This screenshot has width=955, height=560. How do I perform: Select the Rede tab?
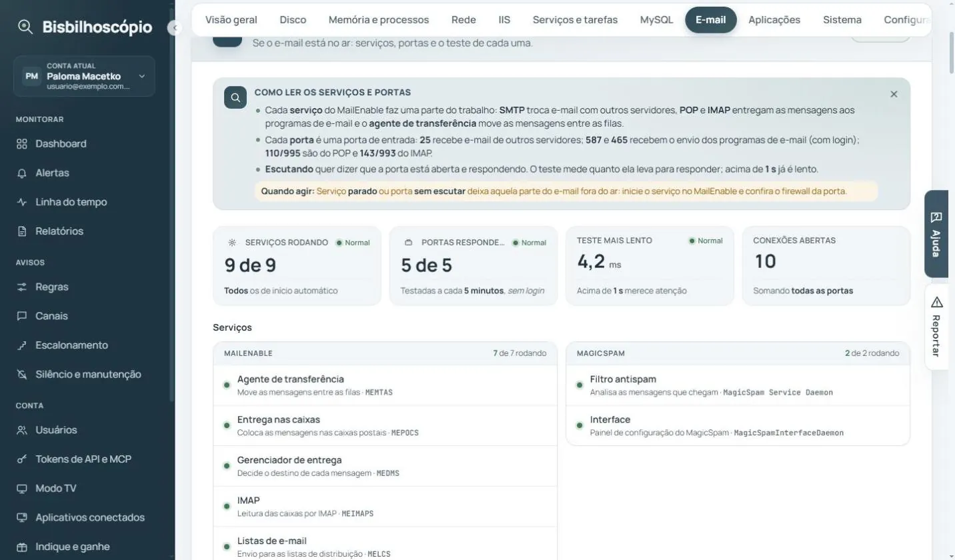point(463,20)
